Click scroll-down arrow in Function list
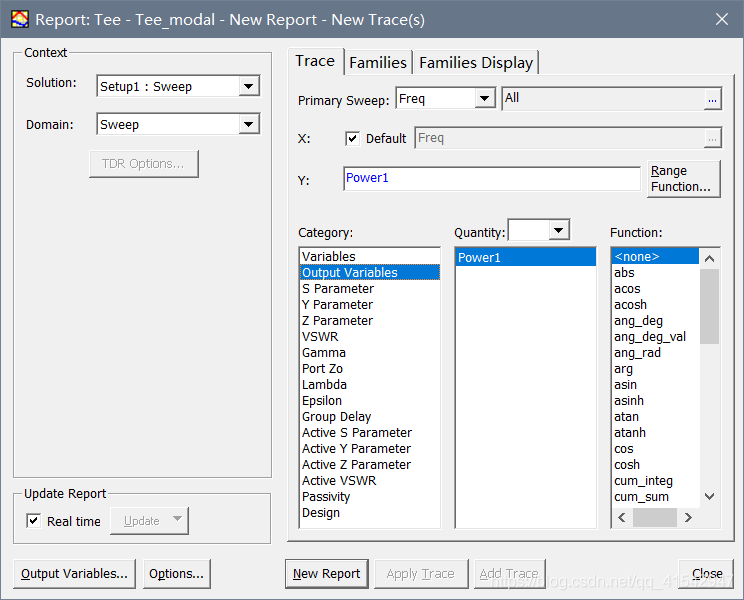The height and width of the screenshot is (600, 744). click(x=709, y=497)
